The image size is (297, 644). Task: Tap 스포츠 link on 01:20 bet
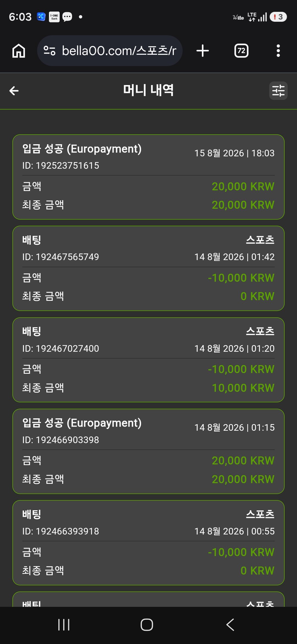tap(260, 331)
